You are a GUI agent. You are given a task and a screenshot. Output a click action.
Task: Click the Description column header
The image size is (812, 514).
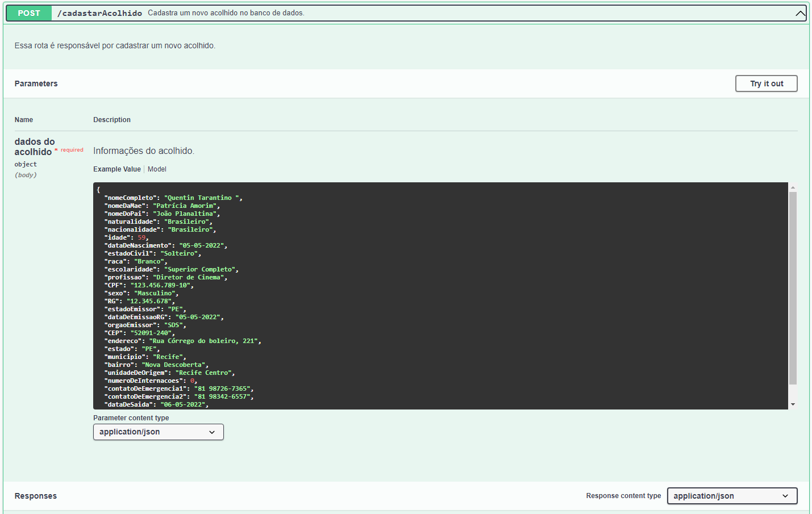pyautogui.click(x=112, y=120)
